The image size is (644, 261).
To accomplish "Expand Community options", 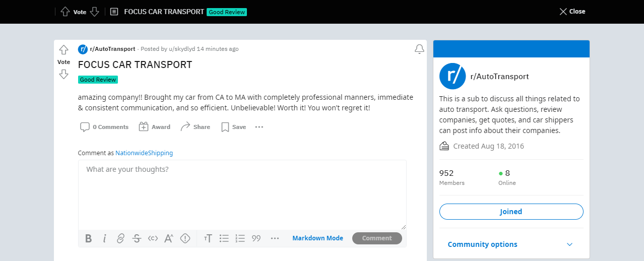I will (511, 244).
